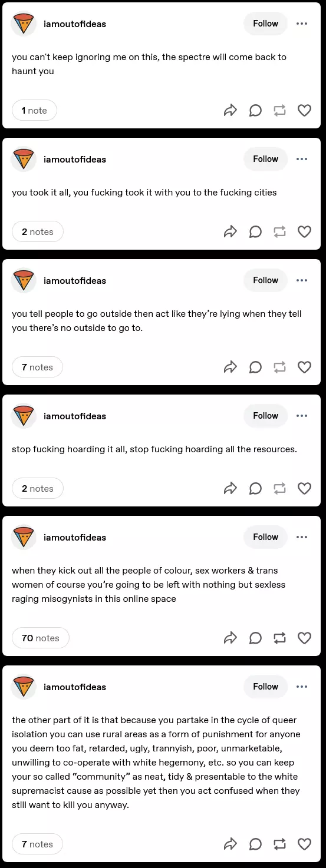Open iamoutofideas avatar on second post
Viewport: 326px width, 868px height.
click(24, 159)
